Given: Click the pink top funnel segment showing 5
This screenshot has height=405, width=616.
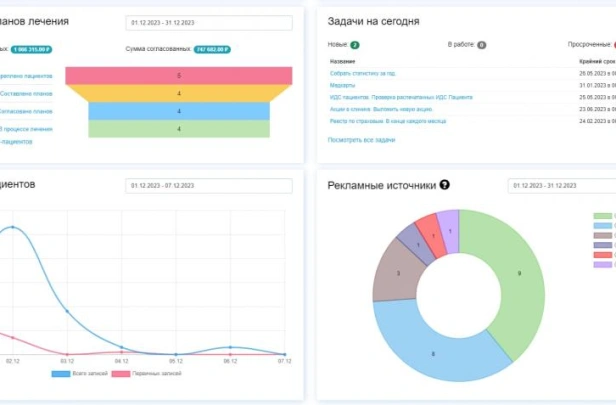Looking at the screenshot, I should point(179,75).
